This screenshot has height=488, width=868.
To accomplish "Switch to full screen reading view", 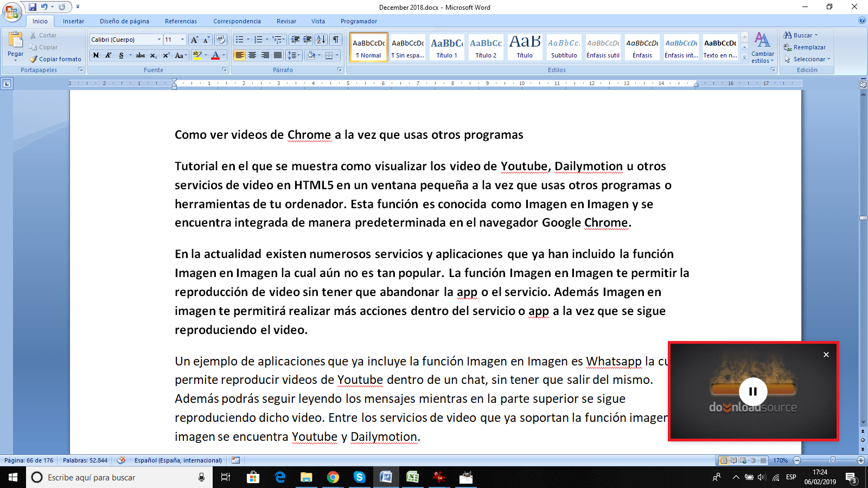I will point(733,460).
